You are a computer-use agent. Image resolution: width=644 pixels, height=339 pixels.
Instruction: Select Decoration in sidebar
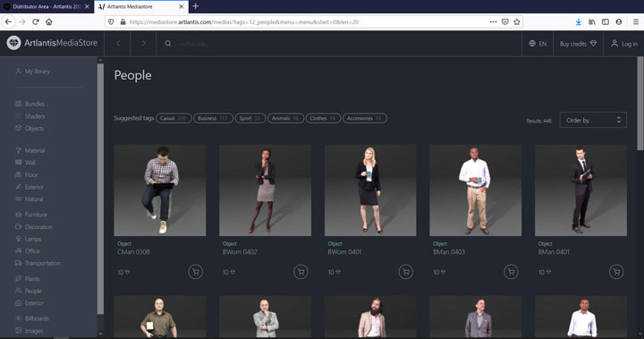(x=34, y=226)
